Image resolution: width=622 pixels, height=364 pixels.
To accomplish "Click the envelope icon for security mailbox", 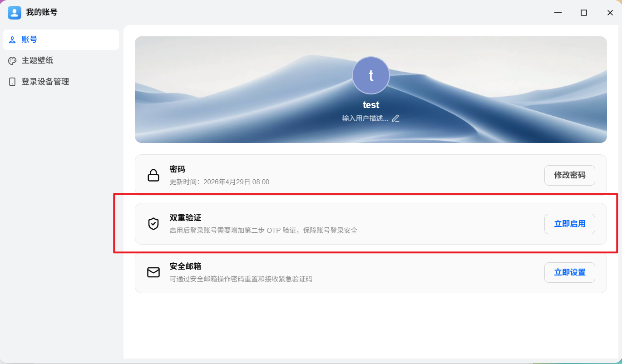I will (x=153, y=272).
